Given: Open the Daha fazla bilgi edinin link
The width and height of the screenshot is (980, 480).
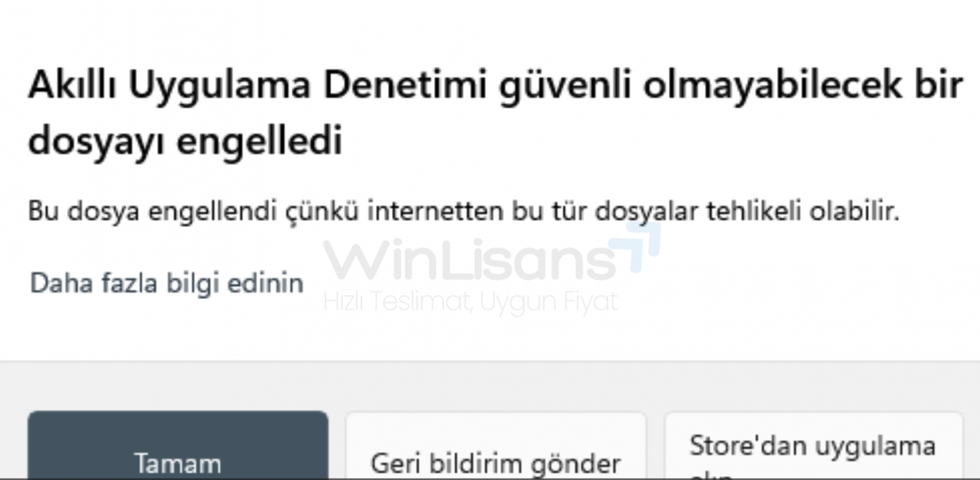Looking at the screenshot, I should tap(167, 284).
